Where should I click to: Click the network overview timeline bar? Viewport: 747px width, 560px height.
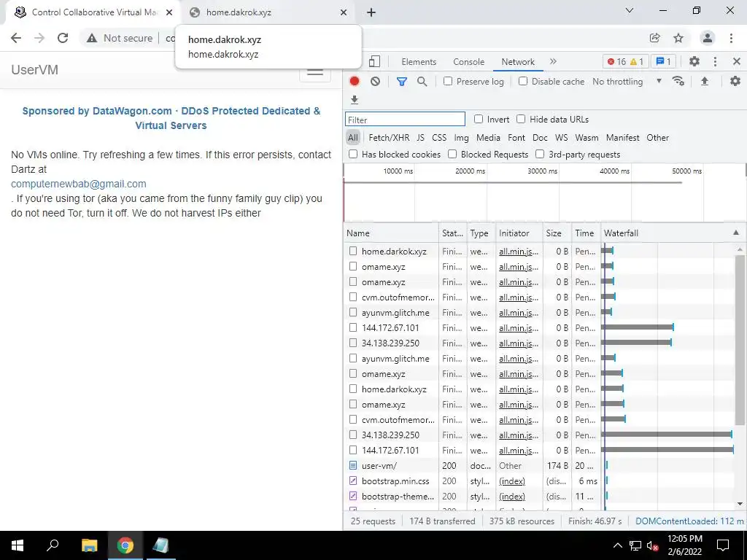coord(513,182)
